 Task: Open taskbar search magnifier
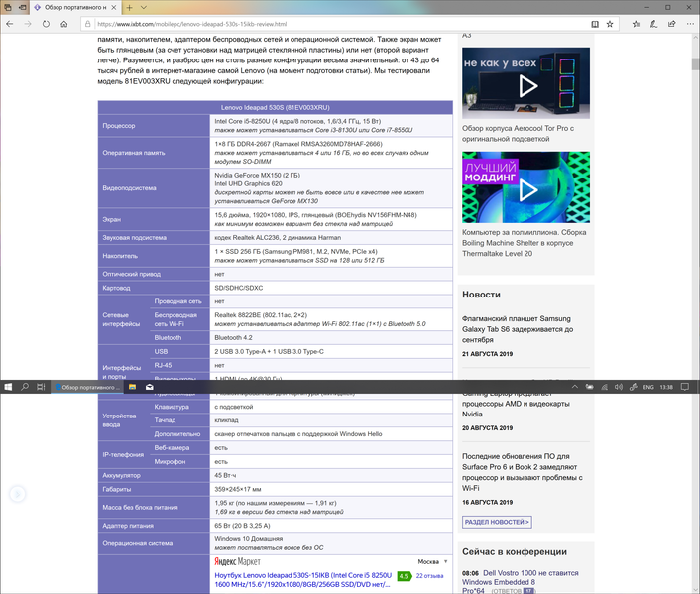(25, 387)
